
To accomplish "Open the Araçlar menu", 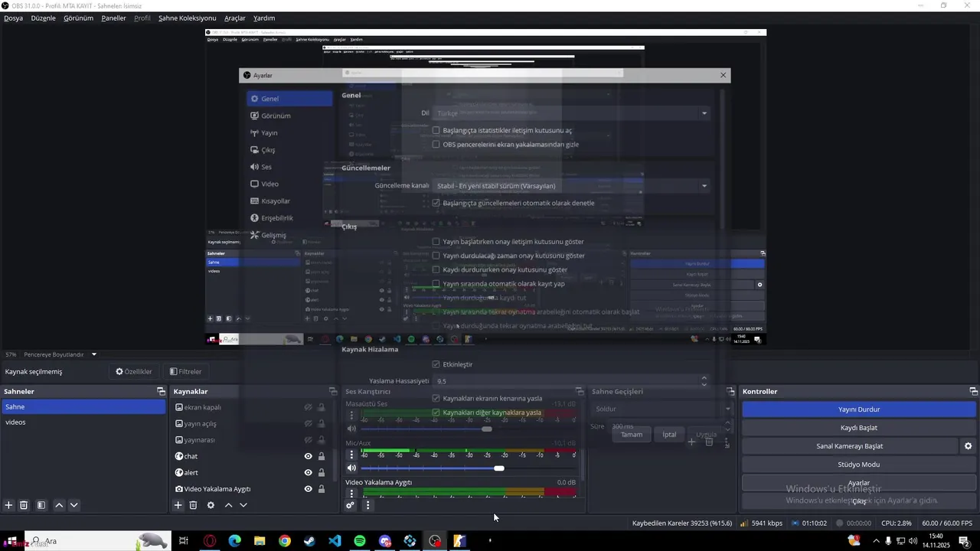I will point(234,18).
